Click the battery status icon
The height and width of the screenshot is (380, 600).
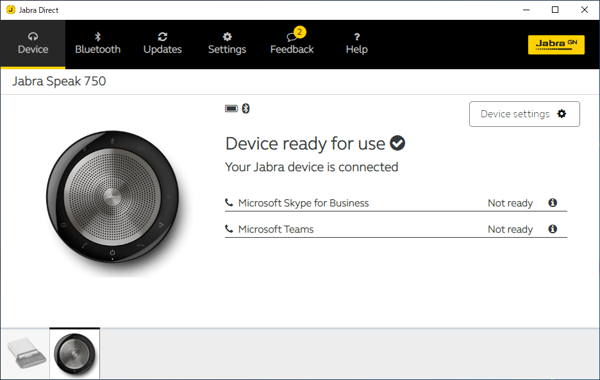pos(231,109)
